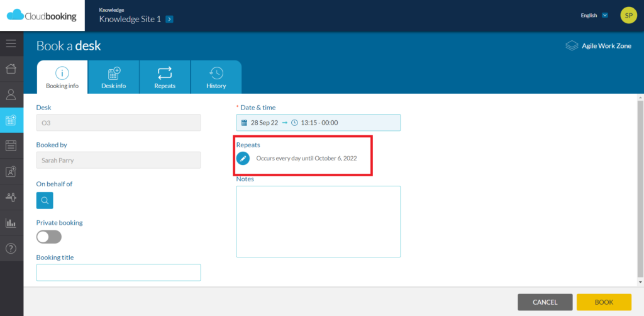Click the clock icon in Date & time
The height and width of the screenshot is (316, 644).
tap(294, 123)
